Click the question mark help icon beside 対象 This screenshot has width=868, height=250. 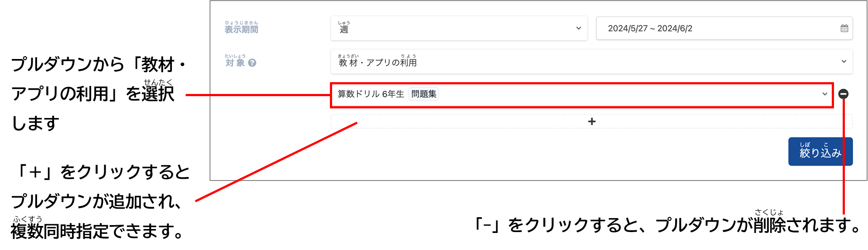(x=252, y=63)
